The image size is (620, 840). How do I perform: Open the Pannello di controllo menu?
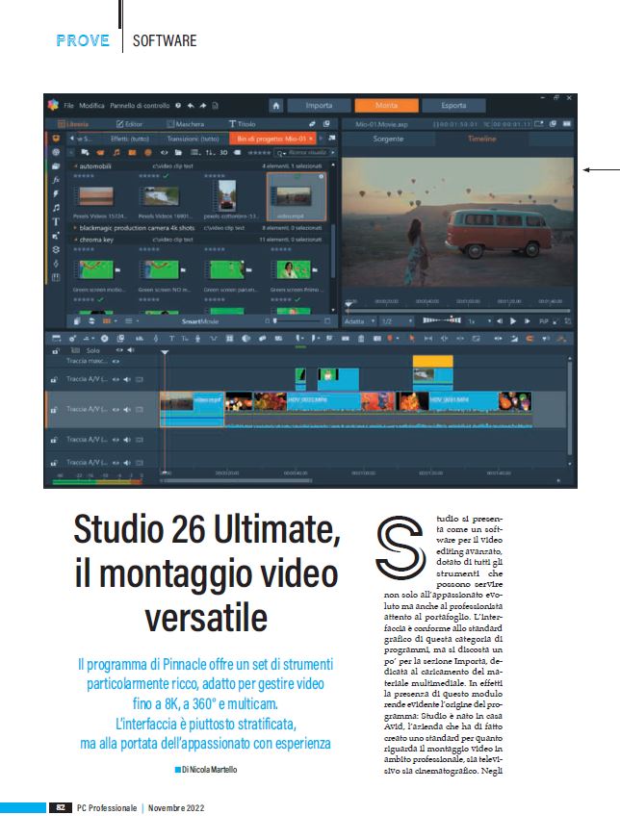140,106
